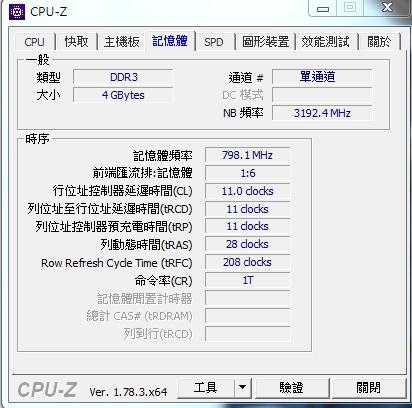Image resolution: width=412 pixels, height=408 pixels.
Task: Click the 208 clocks tRFC value
Action: click(248, 262)
